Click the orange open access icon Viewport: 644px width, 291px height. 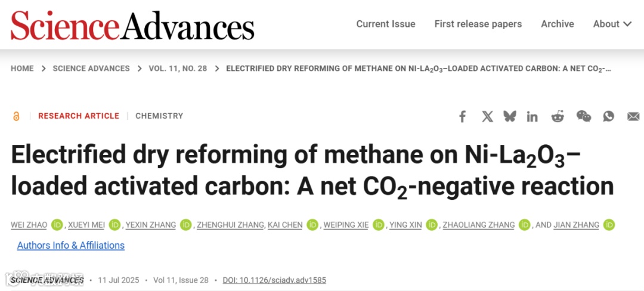click(16, 116)
